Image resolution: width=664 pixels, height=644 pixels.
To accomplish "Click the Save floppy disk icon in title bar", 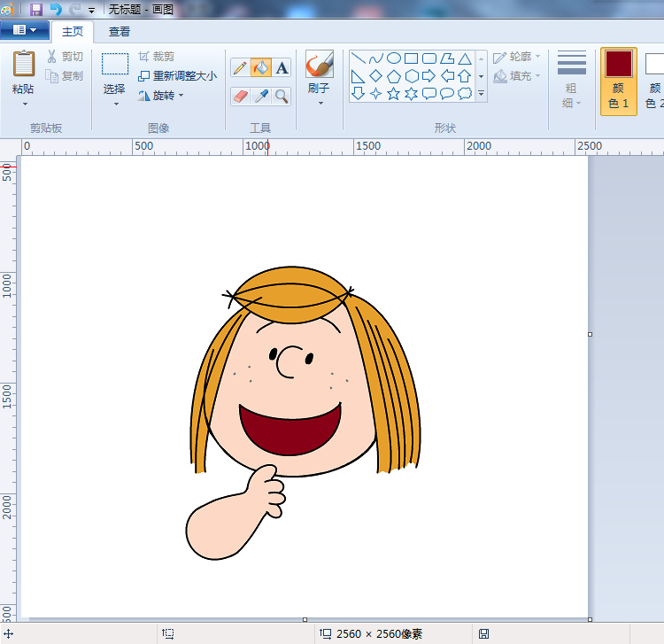I will point(36,9).
